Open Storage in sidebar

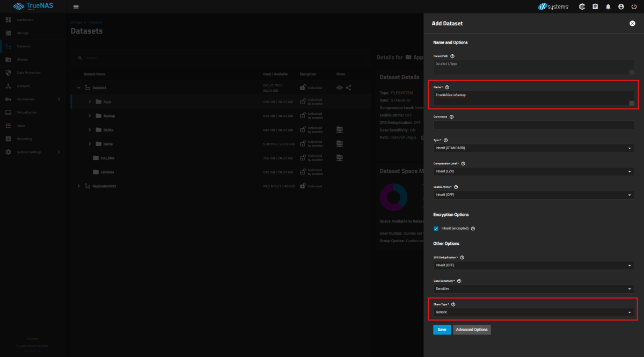(33, 33)
